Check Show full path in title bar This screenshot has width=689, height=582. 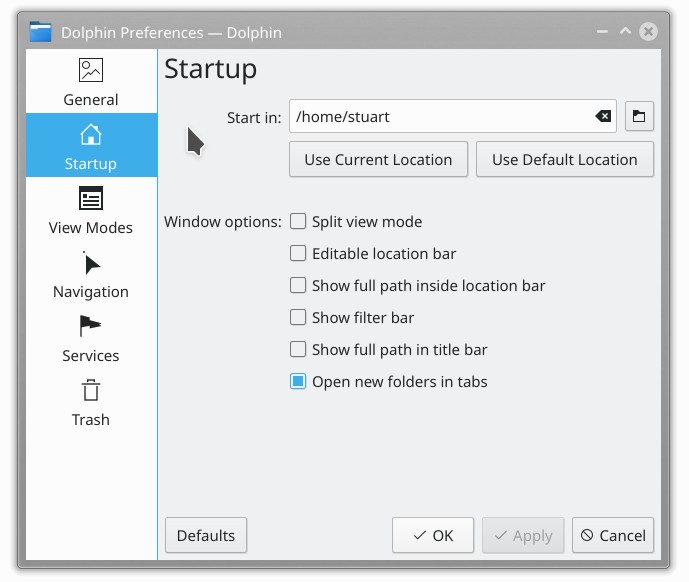pos(298,350)
